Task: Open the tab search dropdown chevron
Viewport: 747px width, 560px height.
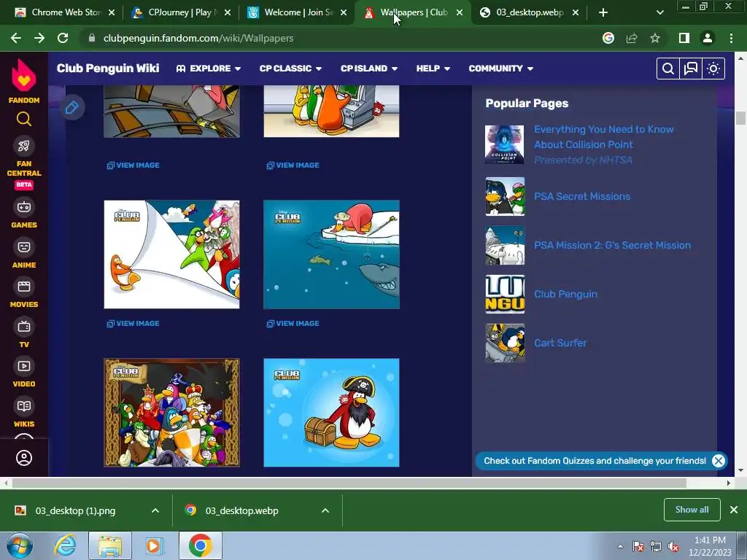Action: pyautogui.click(x=659, y=12)
